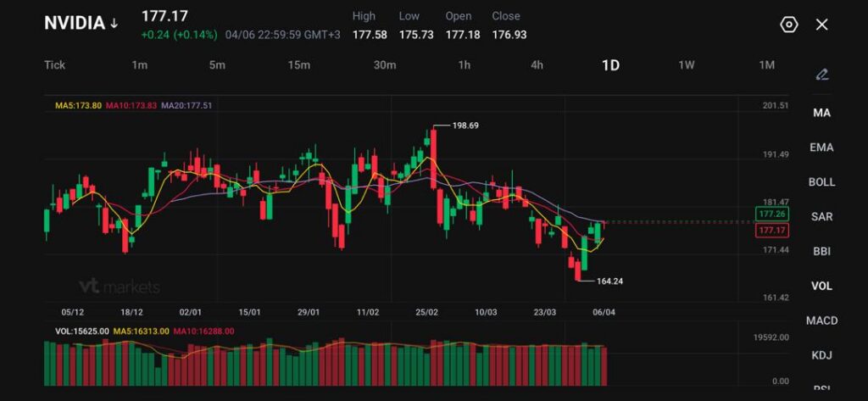
Task: Turn on the SAR indicator
Action: point(821,217)
